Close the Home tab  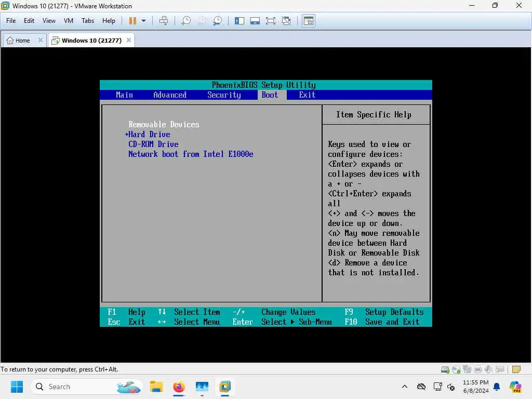coord(41,40)
